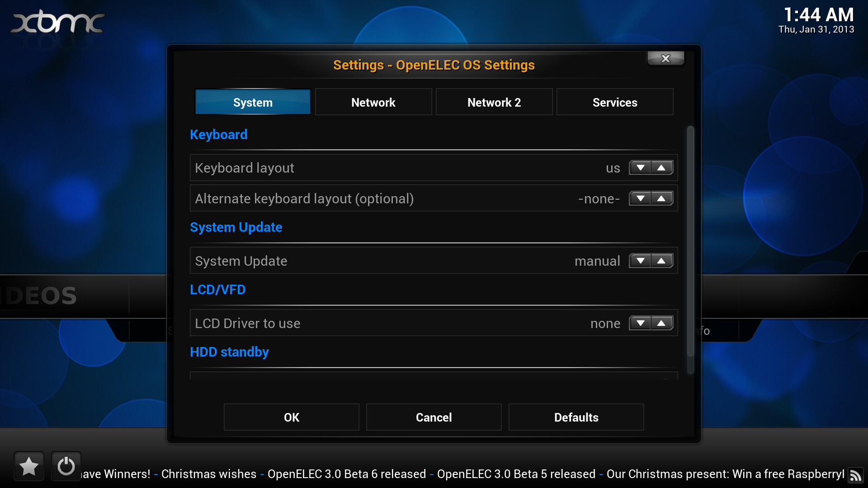Click the date Thu, Jan 31, 2013
This screenshot has width=868, height=488.
816,29
